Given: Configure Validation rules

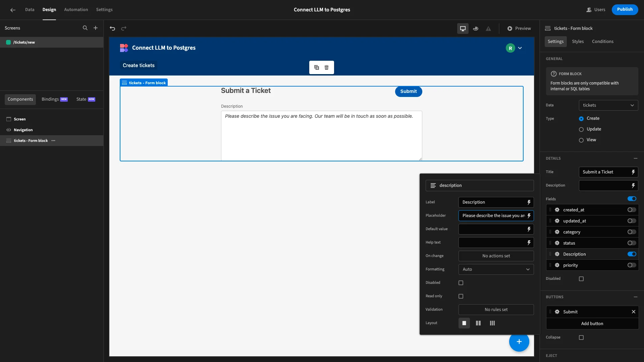Looking at the screenshot, I should coord(496,310).
